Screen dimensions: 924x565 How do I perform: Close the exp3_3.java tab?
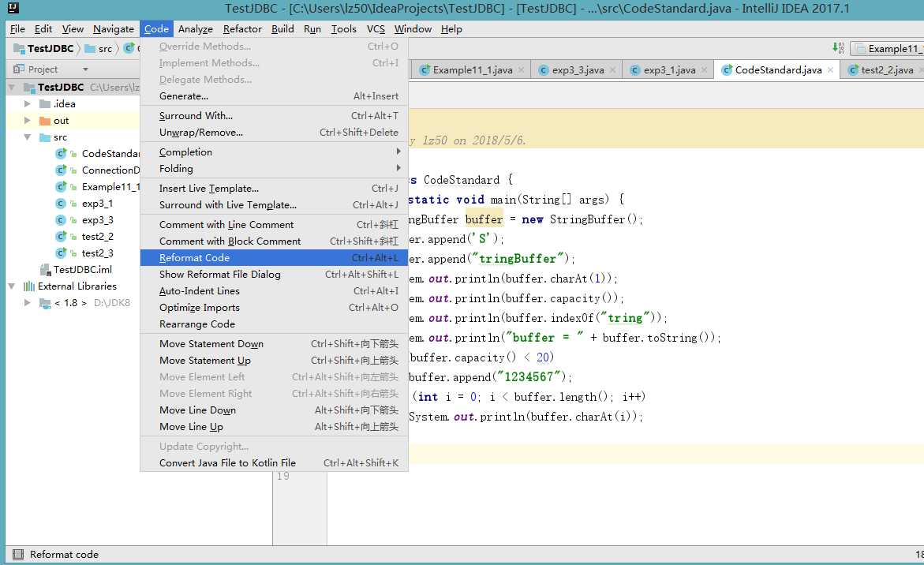pyautogui.click(x=613, y=69)
